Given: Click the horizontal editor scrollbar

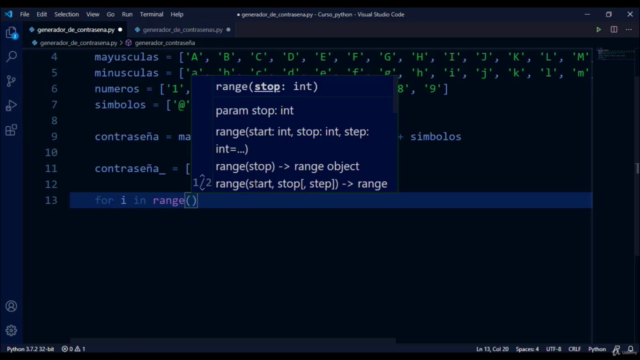Looking at the screenshot, I should (233, 340).
